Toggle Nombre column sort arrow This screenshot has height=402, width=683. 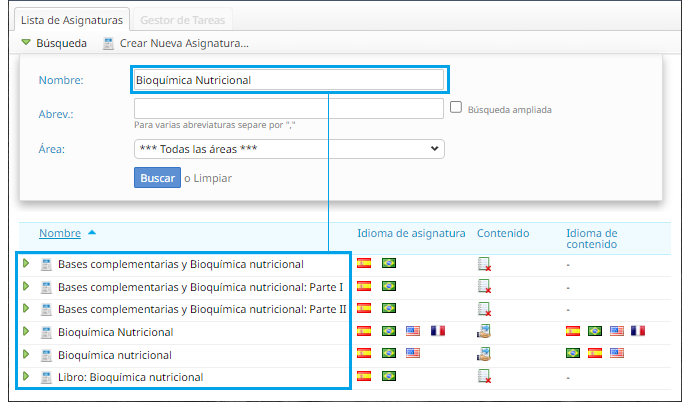[x=91, y=233]
